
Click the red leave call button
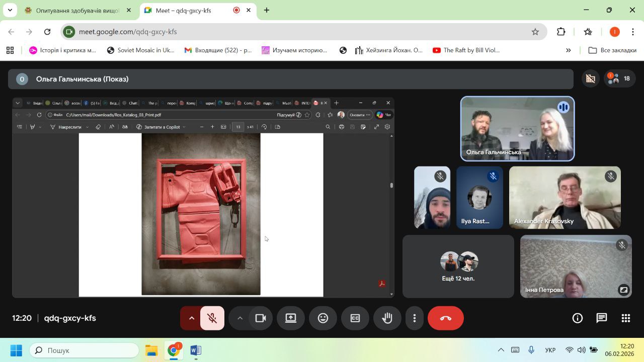coord(445,318)
